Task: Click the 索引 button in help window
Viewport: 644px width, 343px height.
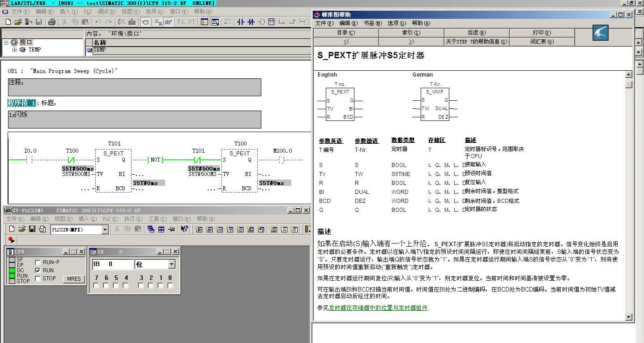Action: click(x=411, y=33)
